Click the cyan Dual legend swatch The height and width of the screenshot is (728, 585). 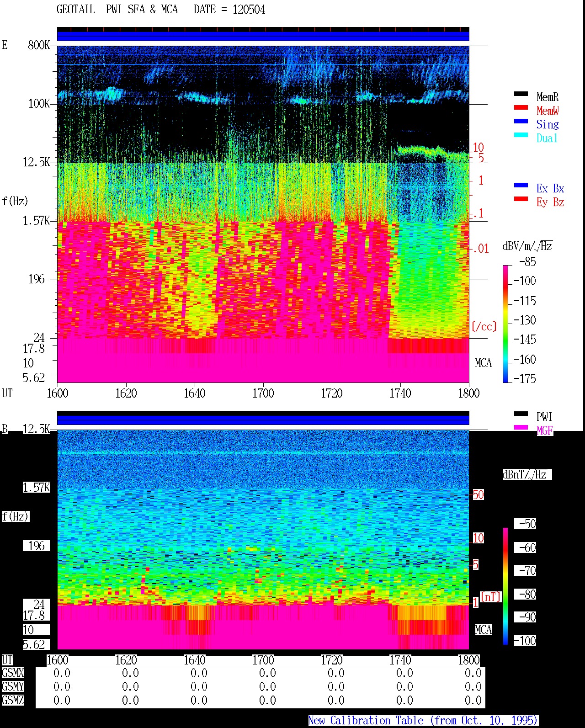point(521,135)
